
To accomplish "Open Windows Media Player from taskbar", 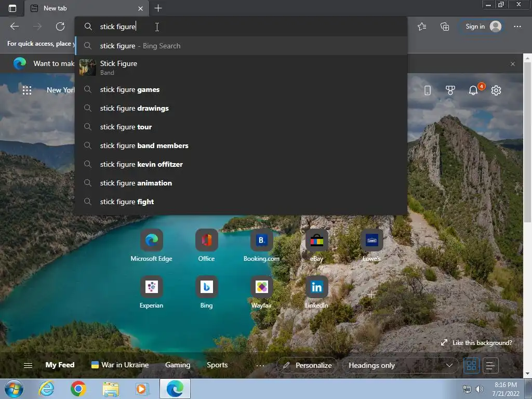I will [141, 389].
